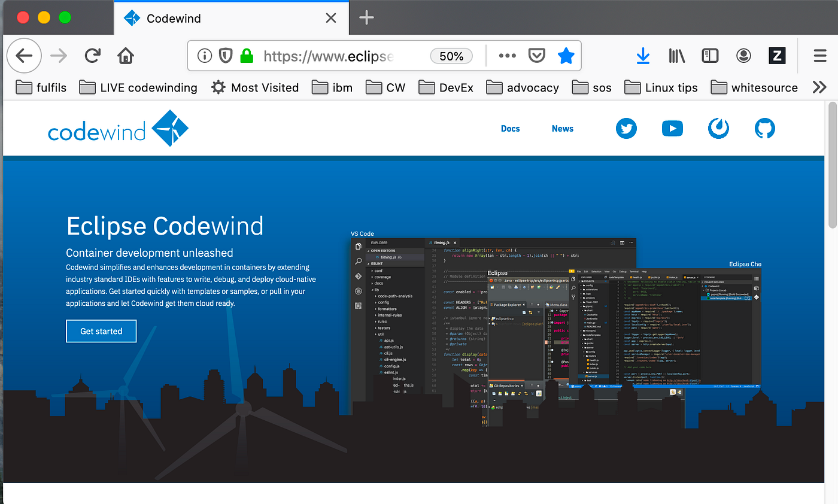
Task: Save the page to Pocket
Action: click(x=536, y=55)
